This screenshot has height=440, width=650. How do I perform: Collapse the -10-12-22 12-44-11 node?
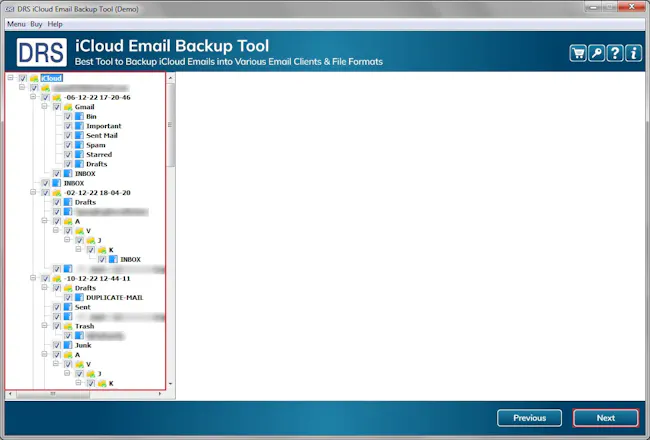(33, 278)
